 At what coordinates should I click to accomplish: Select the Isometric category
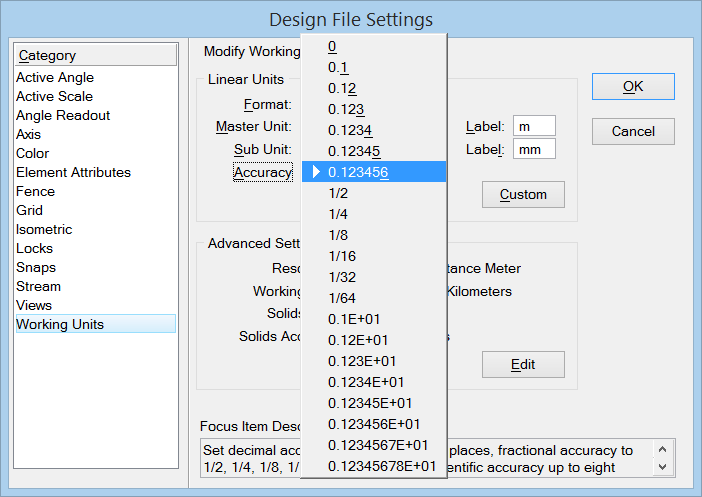click(x=44, y=229)
